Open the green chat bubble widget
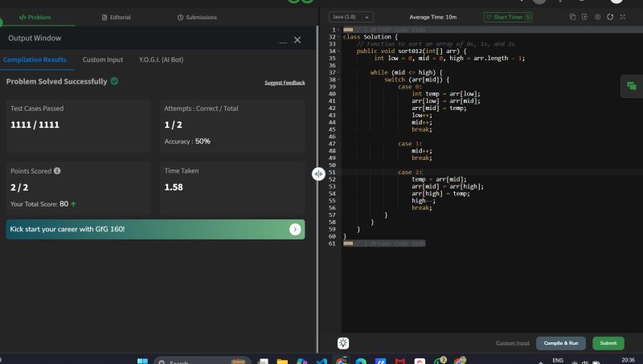 pyautogui.click(x=632, y=86)
